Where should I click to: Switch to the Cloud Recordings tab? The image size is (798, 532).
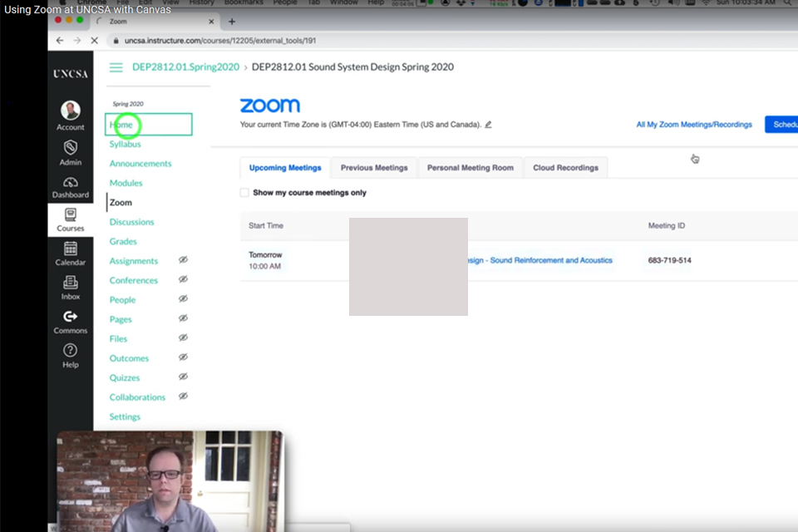pyautogui.click(x=565, y=168)
